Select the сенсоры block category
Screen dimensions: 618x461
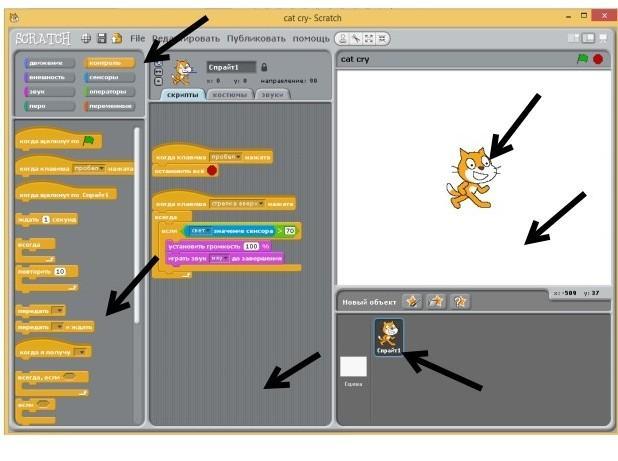point(109,77)
